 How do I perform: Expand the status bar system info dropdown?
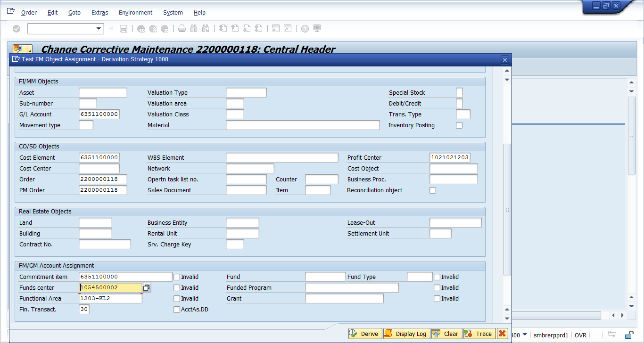pyautogui.click(x=525, y=335)
